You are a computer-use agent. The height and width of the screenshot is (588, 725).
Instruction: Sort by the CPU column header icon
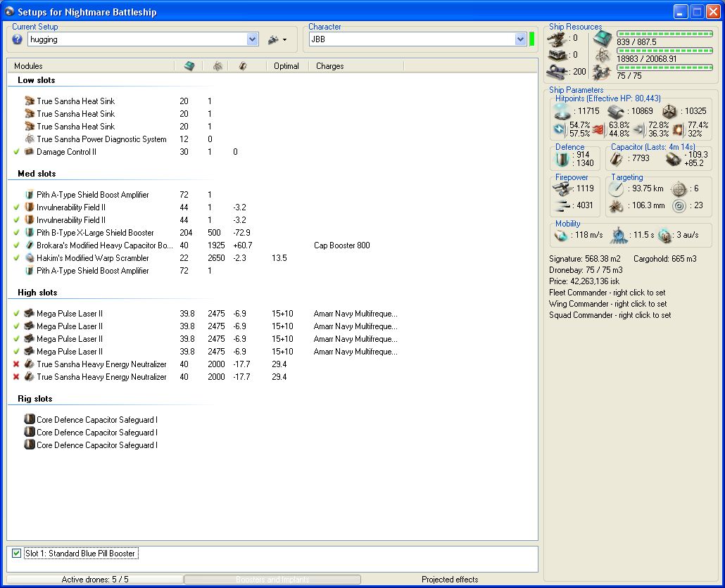coord(189,66)
